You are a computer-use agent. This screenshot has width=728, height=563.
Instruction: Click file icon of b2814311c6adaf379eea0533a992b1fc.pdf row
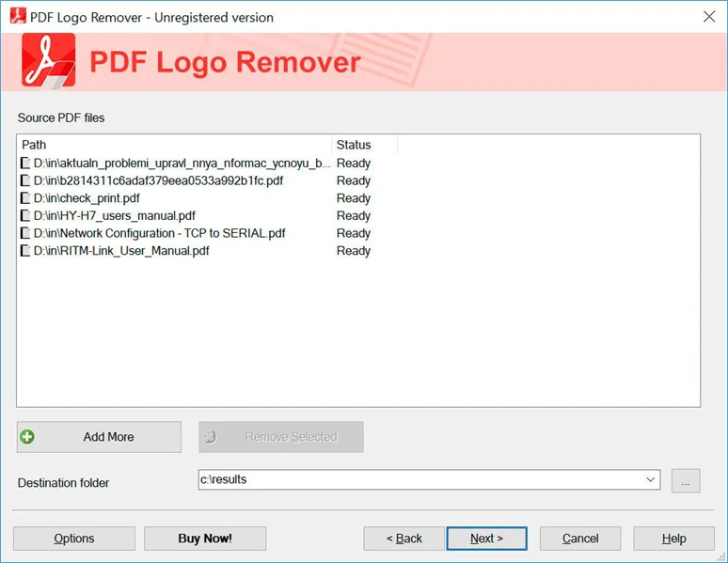pyautogui.click(x=25, y=180)
